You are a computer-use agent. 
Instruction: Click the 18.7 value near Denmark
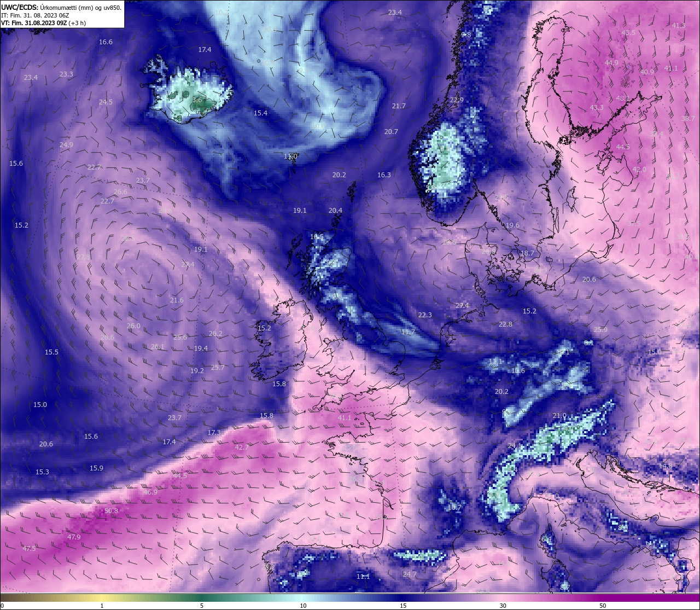527,253
